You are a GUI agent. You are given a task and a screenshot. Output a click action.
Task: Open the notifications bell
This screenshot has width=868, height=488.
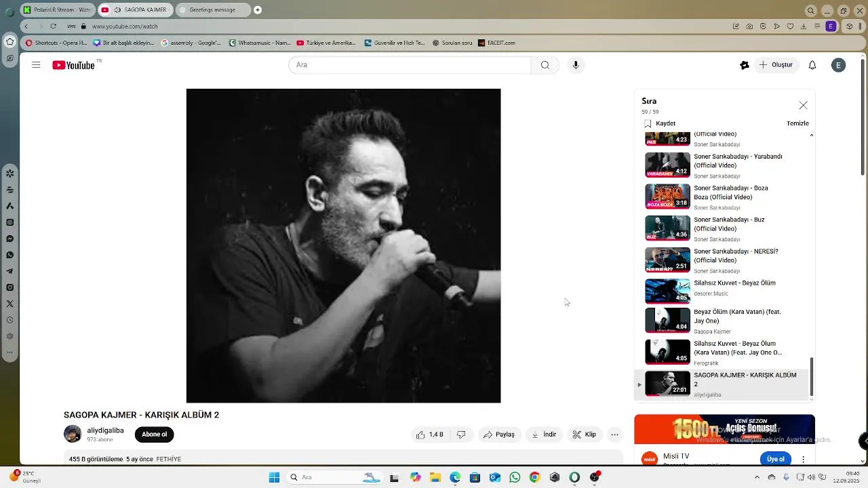tap(812, 65)
